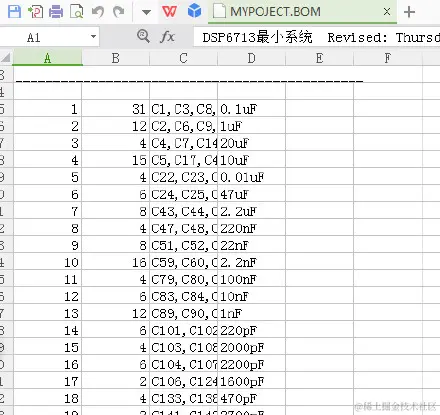Click cell with value 1600pF

(251, 381)
